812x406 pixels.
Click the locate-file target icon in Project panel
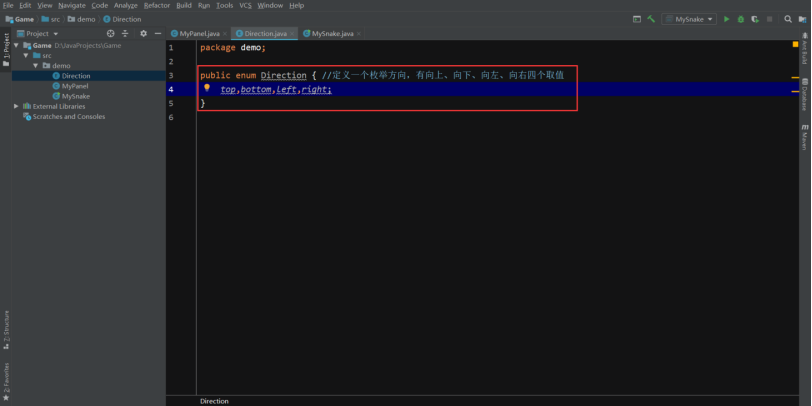pos(110,34)
